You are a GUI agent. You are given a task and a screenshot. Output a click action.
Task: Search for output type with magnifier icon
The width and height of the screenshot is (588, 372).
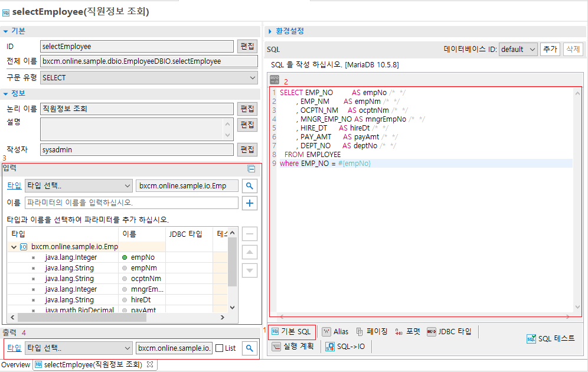[x=250, y=348]
